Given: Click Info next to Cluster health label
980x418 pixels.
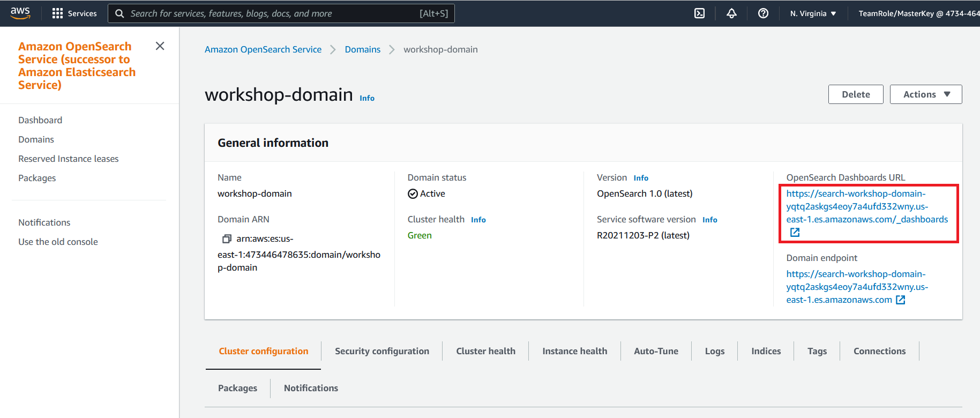Looking at the screenshot, I should coord(478,220).
